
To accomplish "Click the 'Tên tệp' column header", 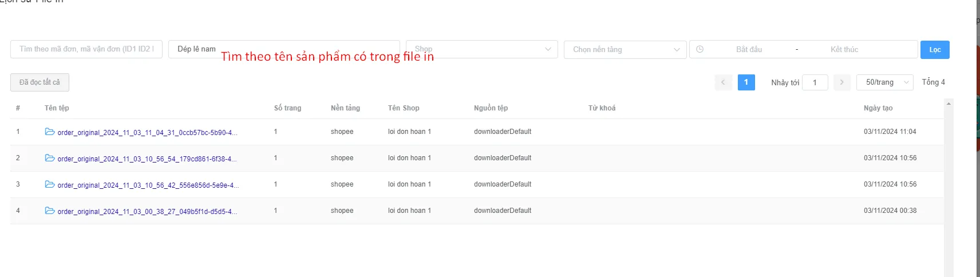I will pyautogui.click(x=57, y=108).
